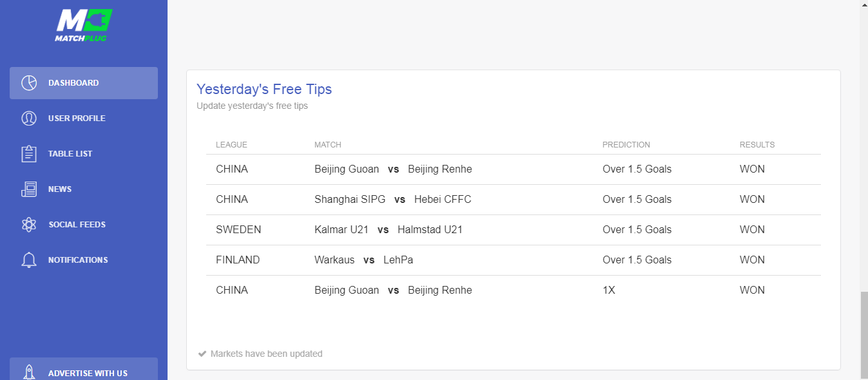Click the page's vertical scrollbar thumb
Image resolution: width=868 pixels, height=380 pixels.
click(x=863, y=335)
